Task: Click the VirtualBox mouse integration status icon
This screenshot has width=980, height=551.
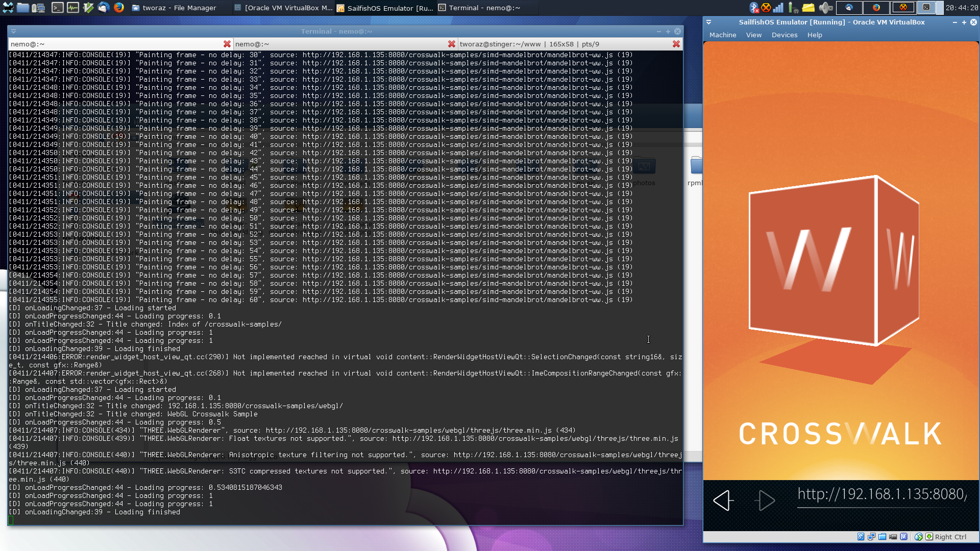Action: click(x=918, y=537)
